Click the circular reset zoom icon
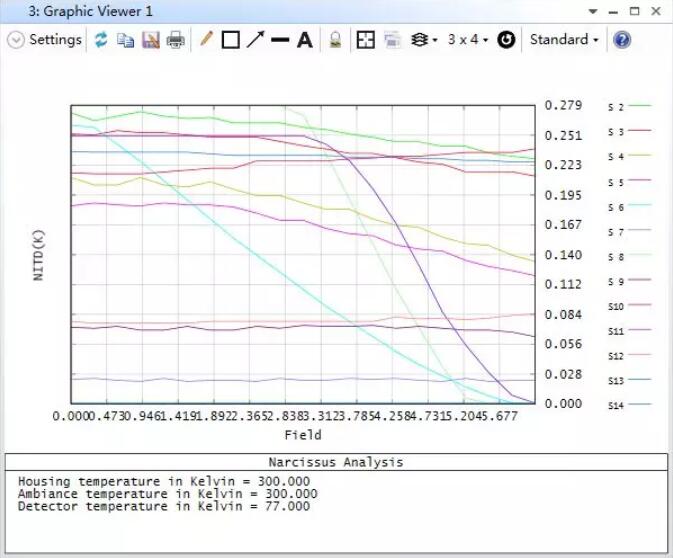The height and width of the screenshot is (558, 673). (x=506, y=40)
